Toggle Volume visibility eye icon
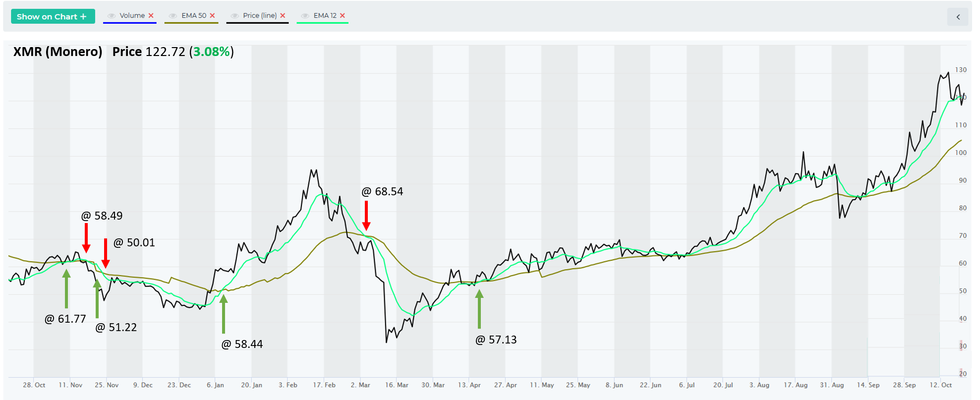 (x=112, y=16)
